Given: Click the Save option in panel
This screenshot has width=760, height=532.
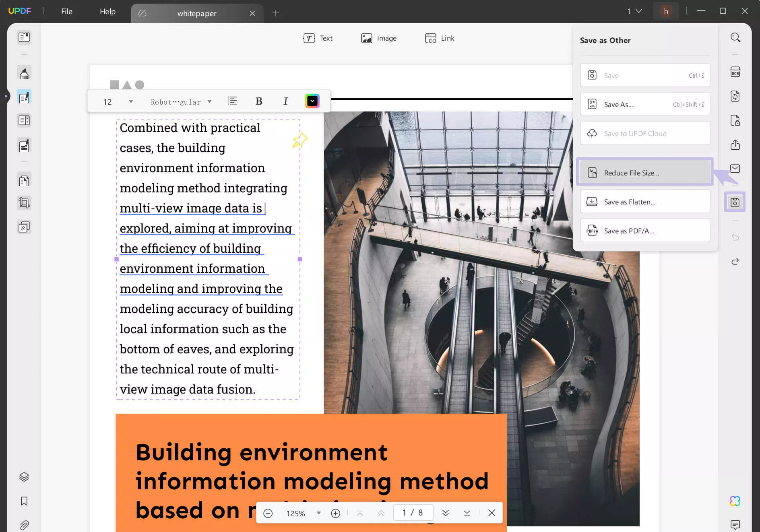Looking at the screenshot, I should click(645, 76).
